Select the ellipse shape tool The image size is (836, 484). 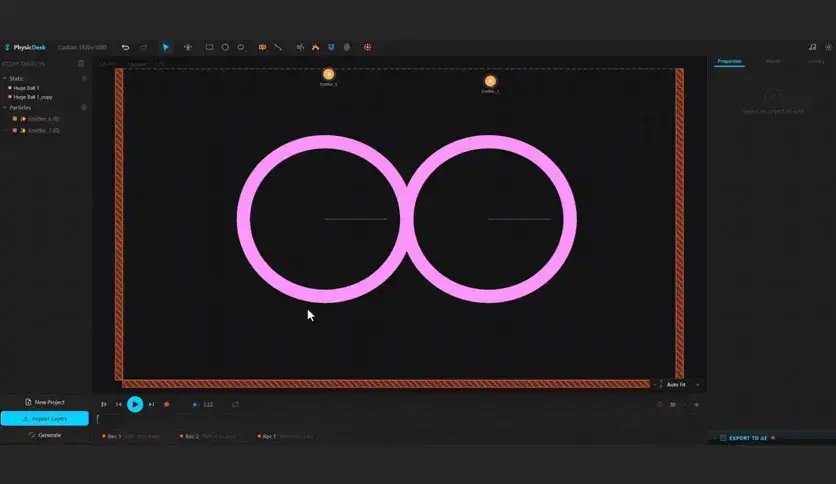(x=241, y=47)
